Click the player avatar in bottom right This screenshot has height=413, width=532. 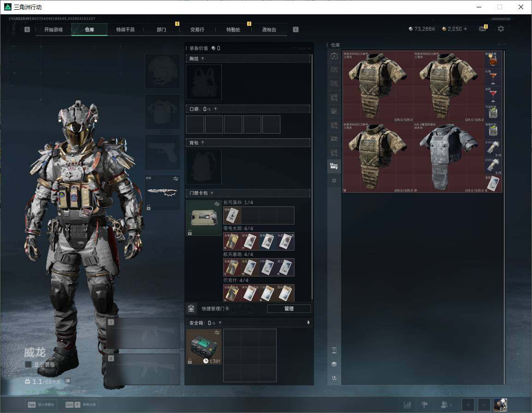click(501, 405)
